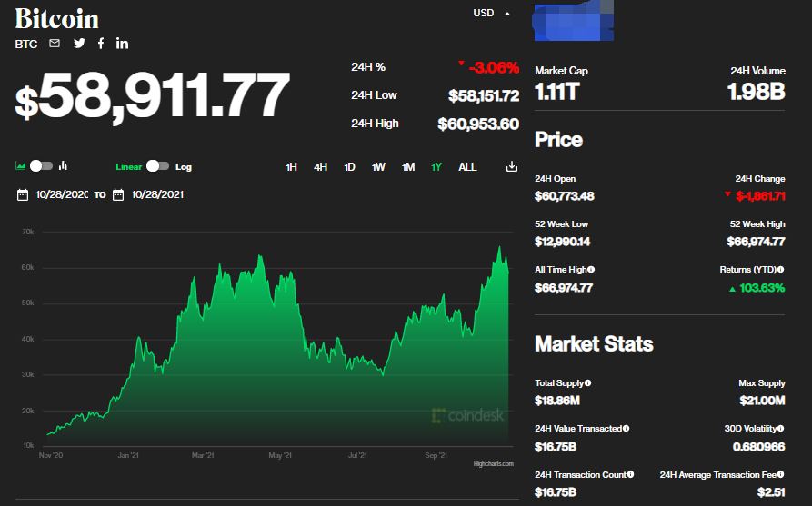Screen dimensions: 812x506
Task: Select the 1Y time range
Action: (436, 167)
